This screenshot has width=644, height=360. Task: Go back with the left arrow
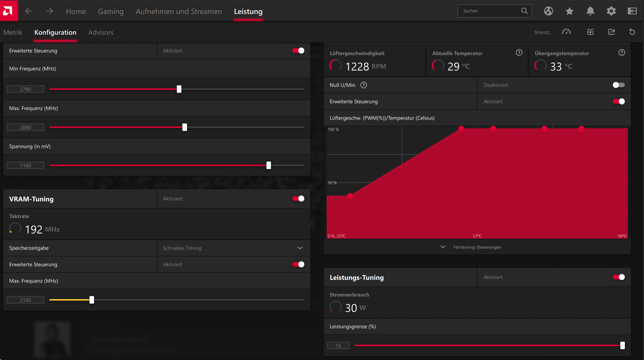point(28,11)
